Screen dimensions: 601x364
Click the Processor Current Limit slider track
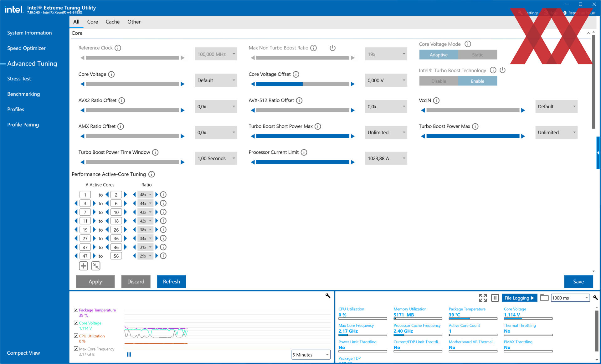point(303,162)
